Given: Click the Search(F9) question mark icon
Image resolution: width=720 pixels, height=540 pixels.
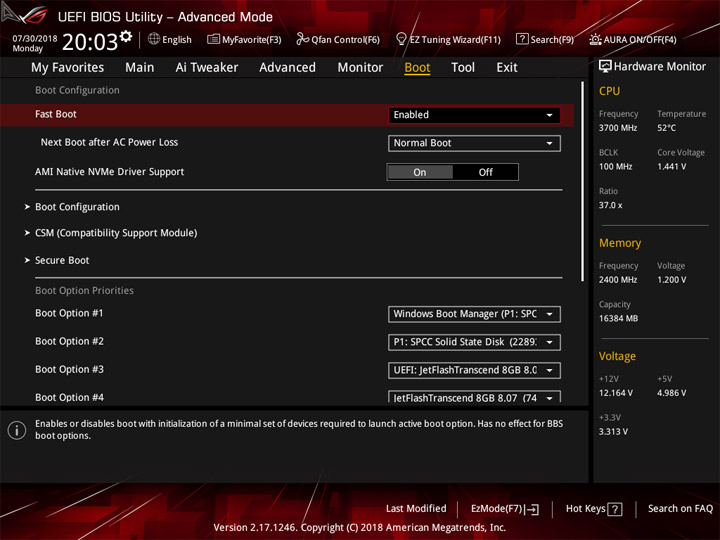Looking at the screenshot, I should pyautogui.click(x=522, y=39).
